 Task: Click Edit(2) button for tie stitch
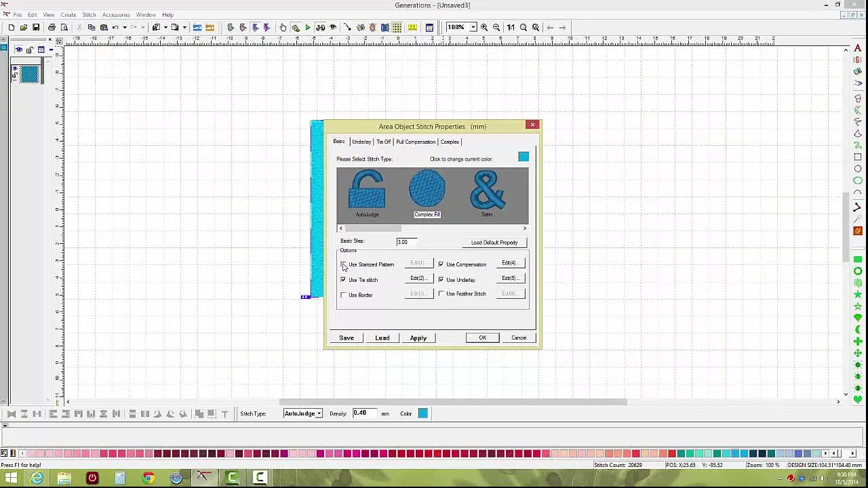click(x=418, y=278)
